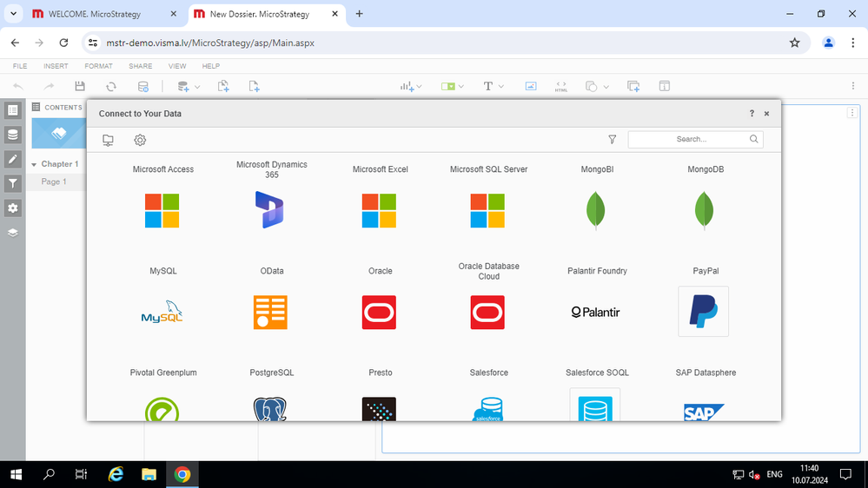Insert an HTML container
868x488 pixels.
560,86
